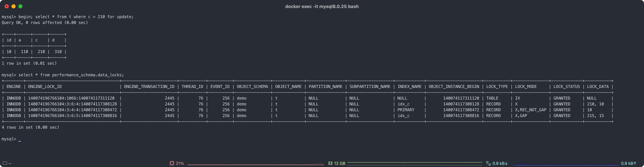644x167 pixels.
Task: Click the red close window button
Action: click(7, 6)
